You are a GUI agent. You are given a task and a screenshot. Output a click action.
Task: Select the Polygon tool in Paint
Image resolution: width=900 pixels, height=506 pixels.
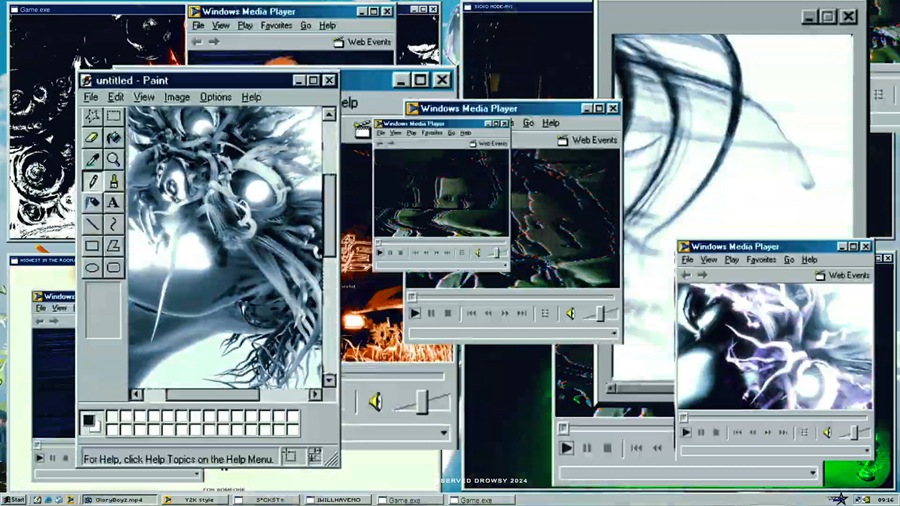tap(114, 246)
